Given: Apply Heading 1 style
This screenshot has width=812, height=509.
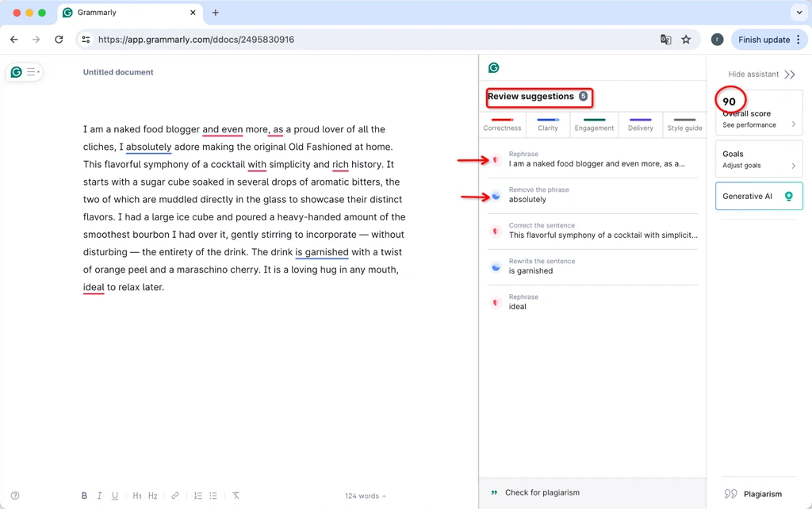Looking at the screenshot, I should click(x=136, y=496).
